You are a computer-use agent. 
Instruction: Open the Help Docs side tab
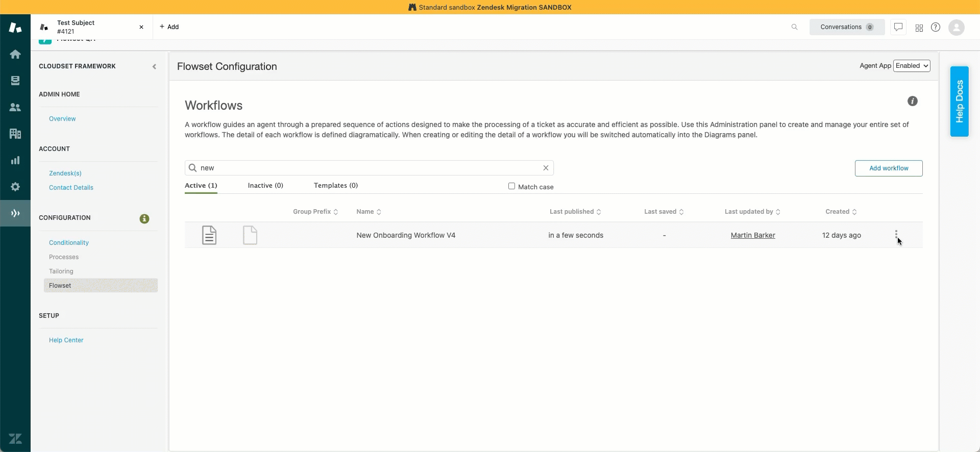(960, 102)
